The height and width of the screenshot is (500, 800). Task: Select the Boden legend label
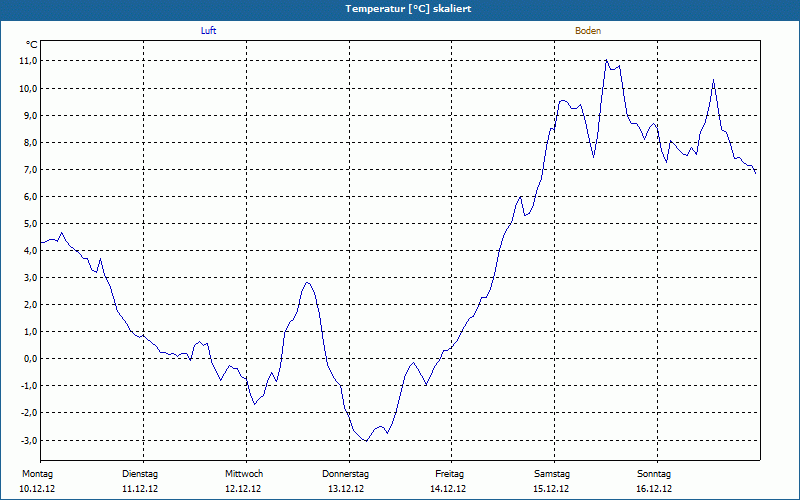[x=588, y=31]
